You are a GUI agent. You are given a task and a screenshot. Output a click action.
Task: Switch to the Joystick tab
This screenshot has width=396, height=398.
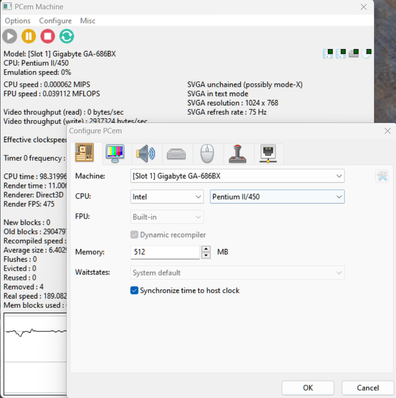(x=238, y=153)
